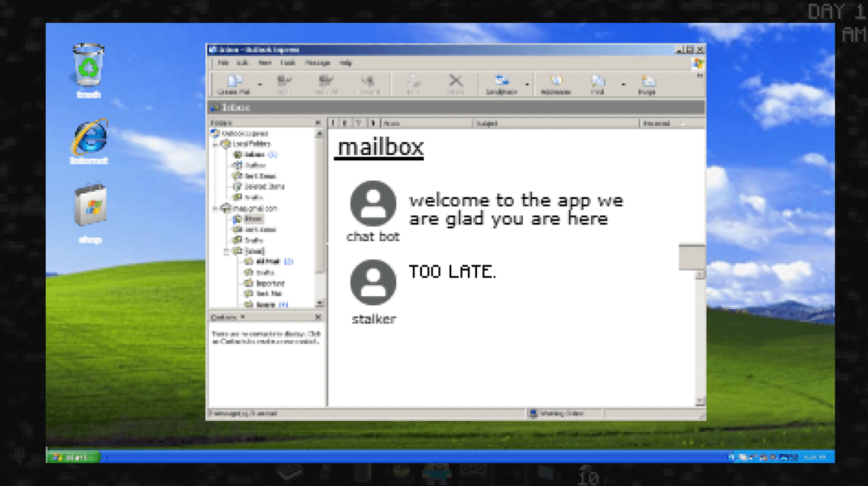The height and width of the screenshot is (486, 868).
Task: Click the Windows logo throbber
Action: (698, 63)
